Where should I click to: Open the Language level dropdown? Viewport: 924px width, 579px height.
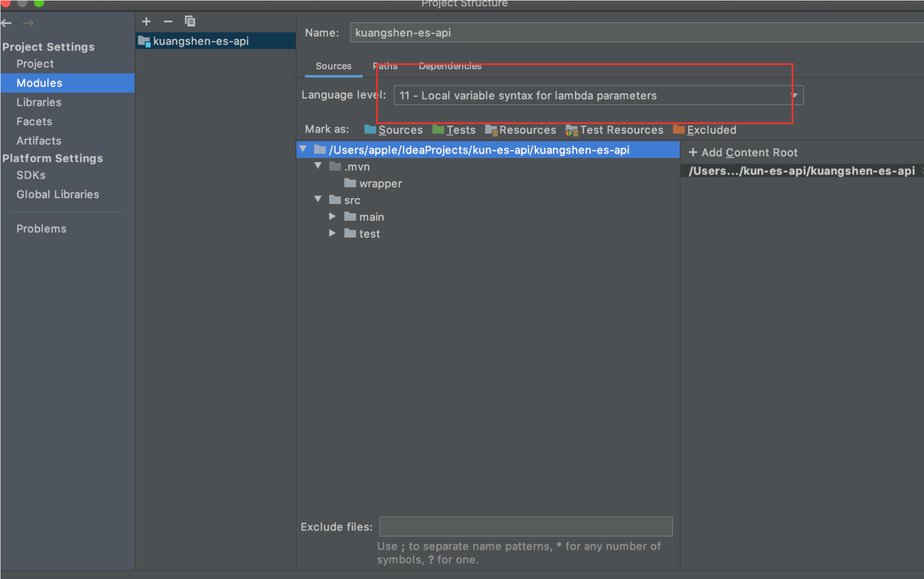(598, 95)
